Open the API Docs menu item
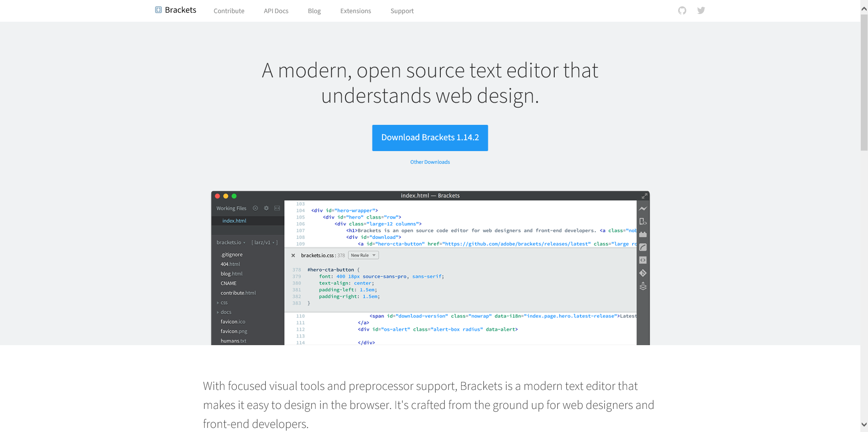 pyautogui.click(x=276, y=11)
